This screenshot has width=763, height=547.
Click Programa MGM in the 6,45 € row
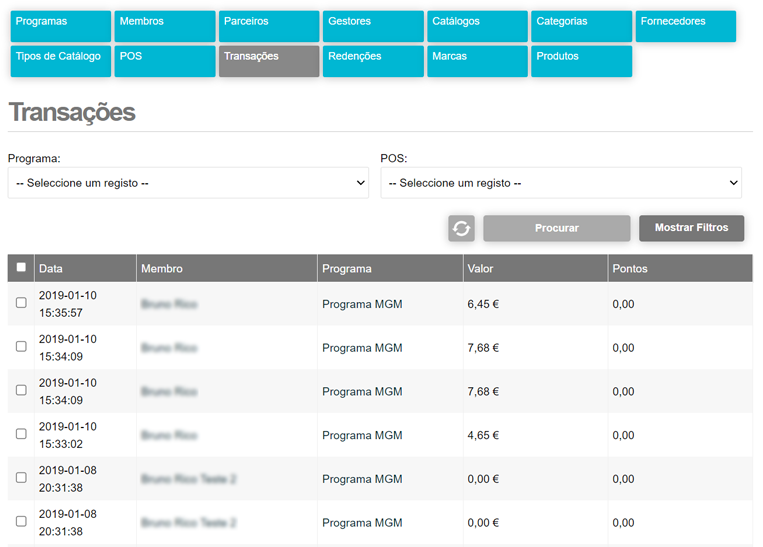(362, 304)
